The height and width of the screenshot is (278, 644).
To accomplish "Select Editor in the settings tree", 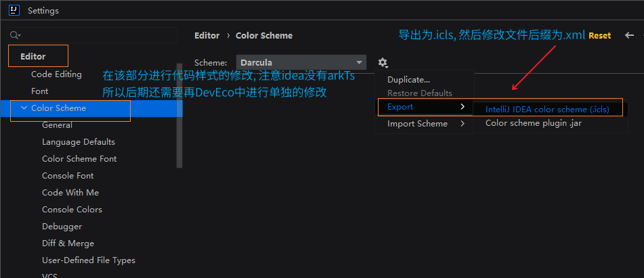I will pos(33,57).
